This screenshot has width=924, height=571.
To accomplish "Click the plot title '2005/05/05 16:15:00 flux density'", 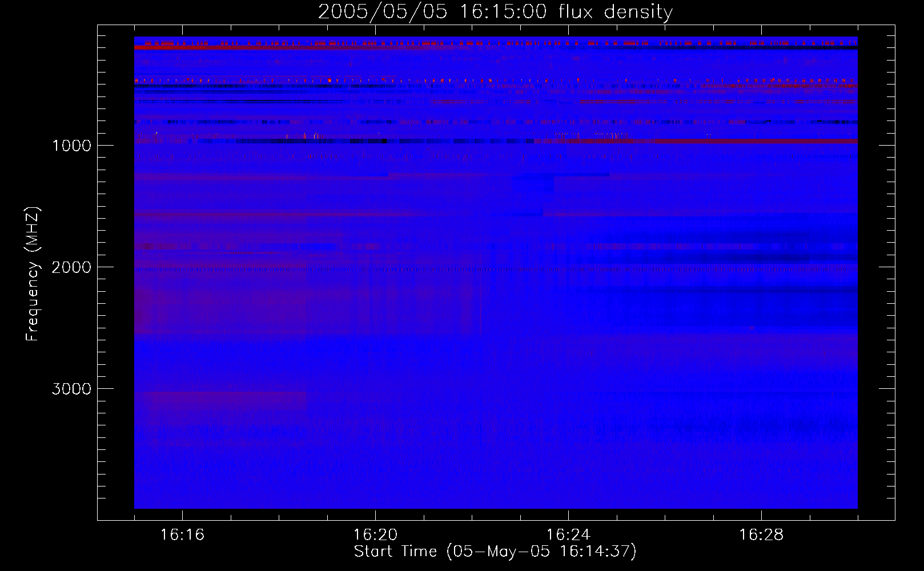I will tap(495, 11).
